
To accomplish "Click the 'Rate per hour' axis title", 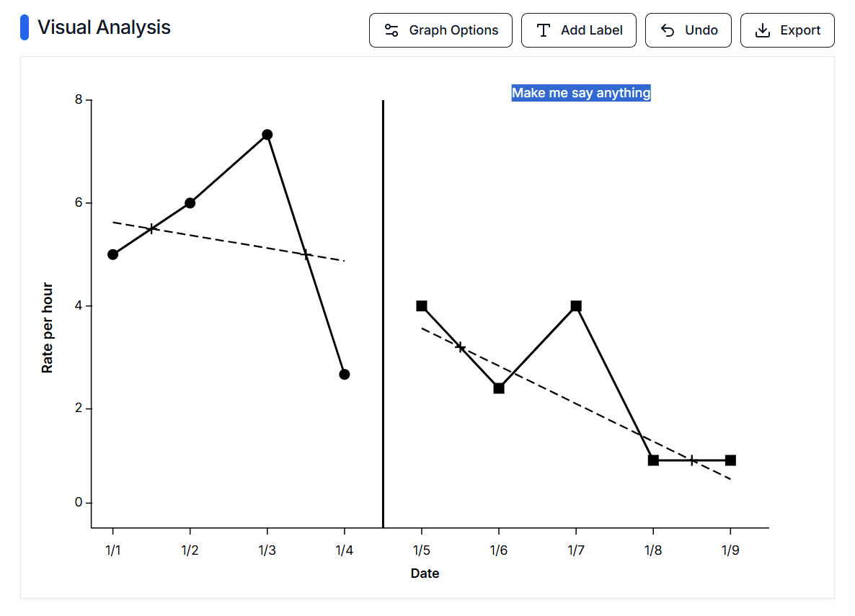I will coord(48,328).
